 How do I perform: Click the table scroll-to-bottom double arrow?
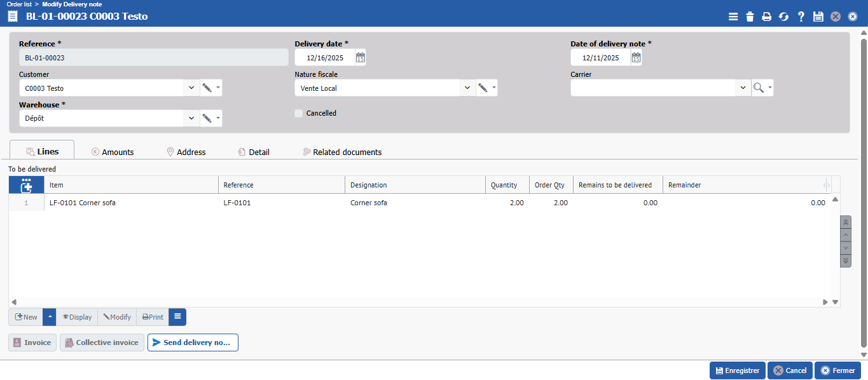point(846,261)
